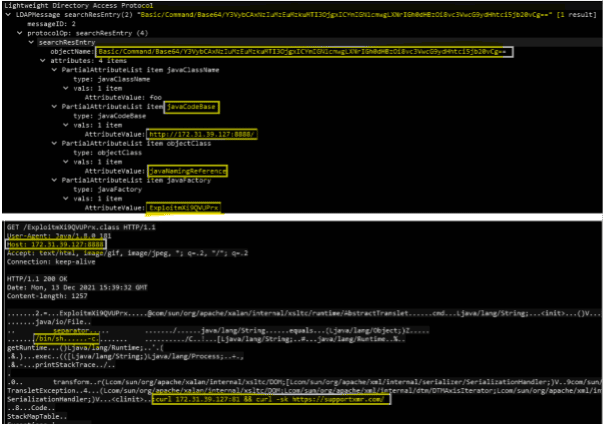The image size is (604, 424).
Task: Click the type: javaCodeBase field
Action: pyautogui.click(x=108, y=116)
